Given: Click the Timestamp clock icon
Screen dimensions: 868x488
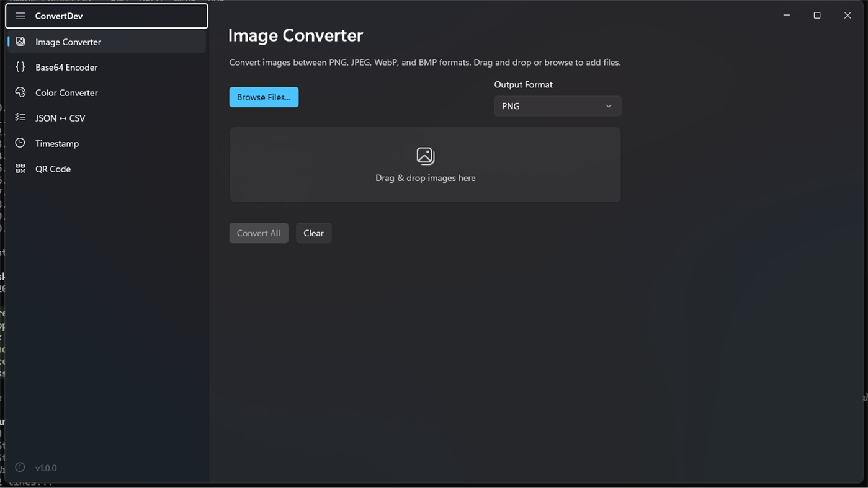Looking at the screenshot, I should (x=20, y=143).
